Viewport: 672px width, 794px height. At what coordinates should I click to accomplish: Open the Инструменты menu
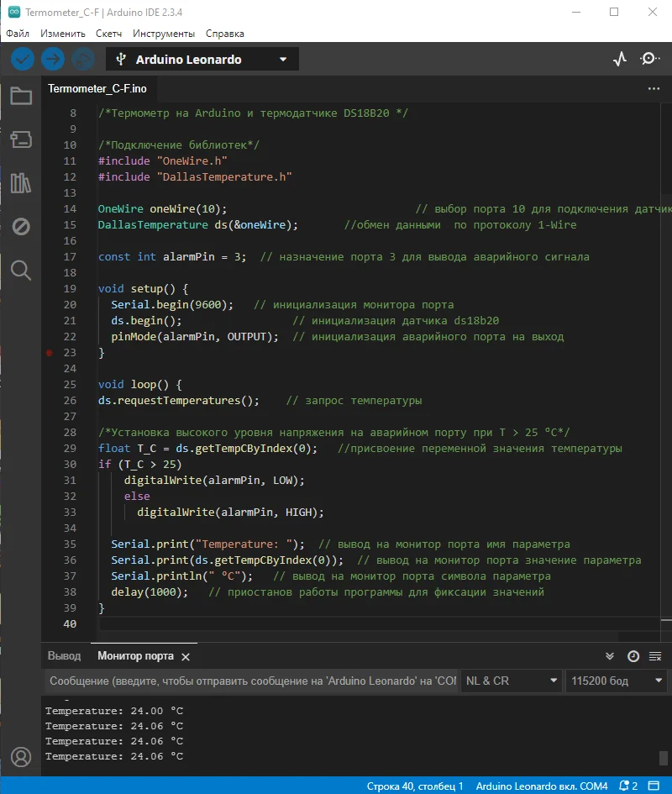click(x=163, y=33)
